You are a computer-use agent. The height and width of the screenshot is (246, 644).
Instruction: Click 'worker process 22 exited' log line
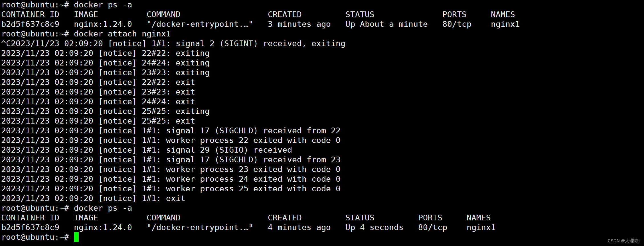171,140
